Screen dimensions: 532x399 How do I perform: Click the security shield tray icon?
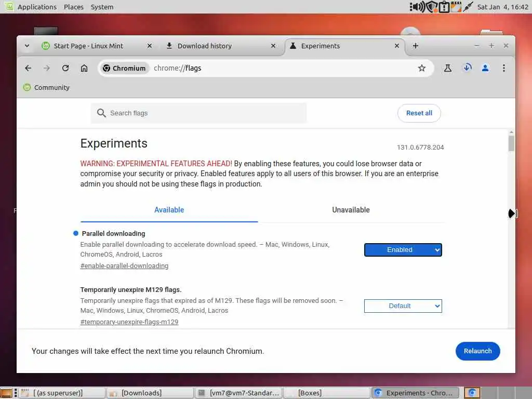(x=431, y=7)
